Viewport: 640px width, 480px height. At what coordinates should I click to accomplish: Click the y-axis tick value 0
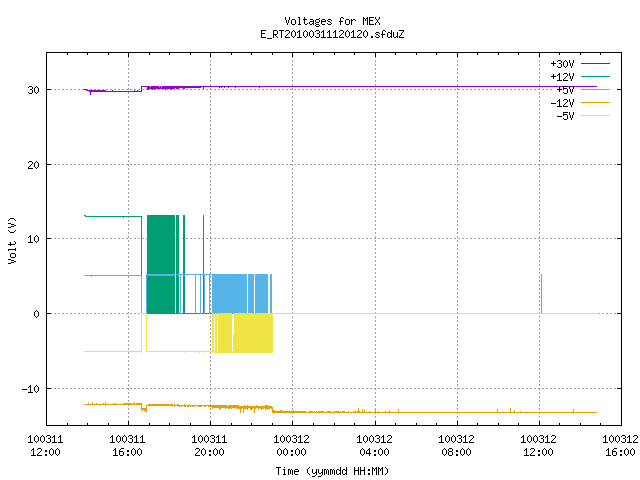click(x=36, y=314)
